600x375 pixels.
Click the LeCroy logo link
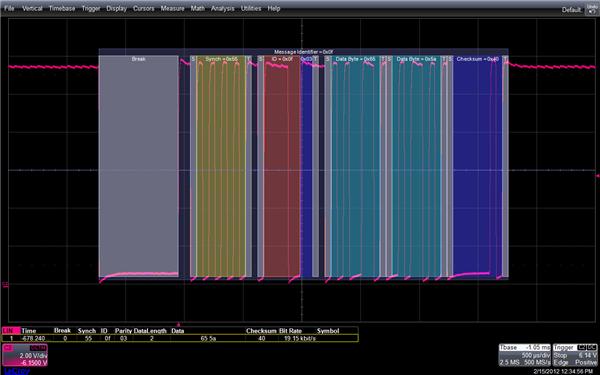[x=16, y=371]
